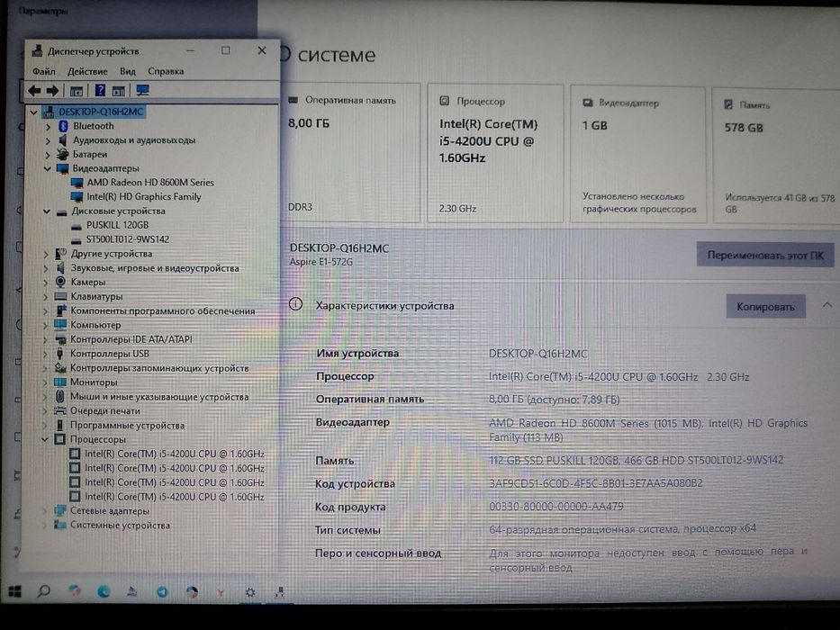The width and height of the screenshot is (840, 630).
Task: Expand the Другие устройства category
Action: pyautogui.click(x=46, y=254)
